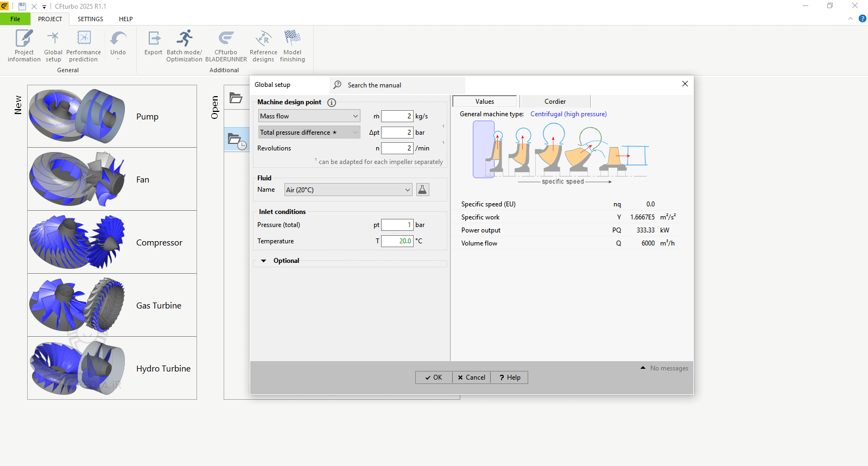Open Global setup from ribbon
Screen dimensions: 868x466
[x=53, y=46]
